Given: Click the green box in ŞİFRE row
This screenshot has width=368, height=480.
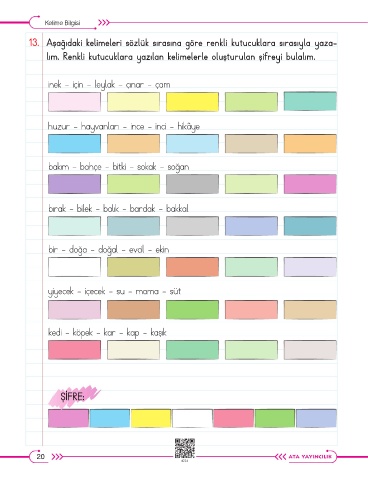Looking at the screenshot, I should 275,418.
